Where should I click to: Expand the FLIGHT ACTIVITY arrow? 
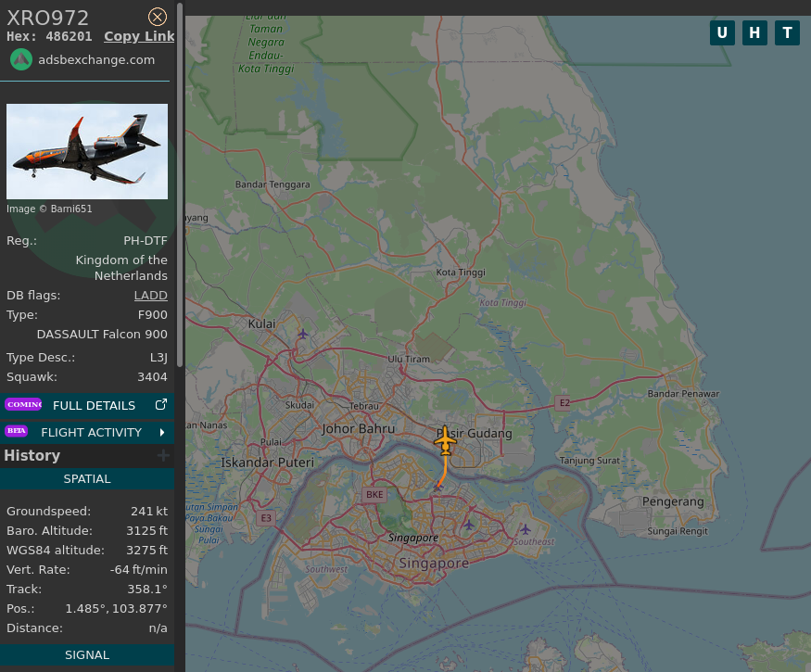[162, 433]
